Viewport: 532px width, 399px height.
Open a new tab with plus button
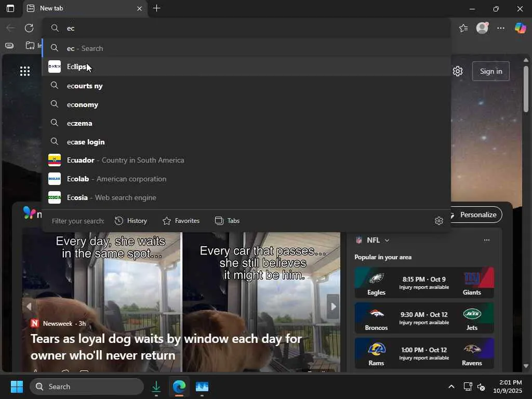coord(156,8)
